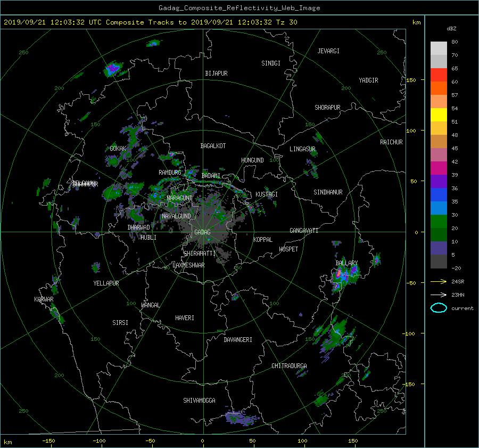Viewport: 479px width, 448px height.
Task: Click the HANGAL city label
Action: click(x=150, y=305)
